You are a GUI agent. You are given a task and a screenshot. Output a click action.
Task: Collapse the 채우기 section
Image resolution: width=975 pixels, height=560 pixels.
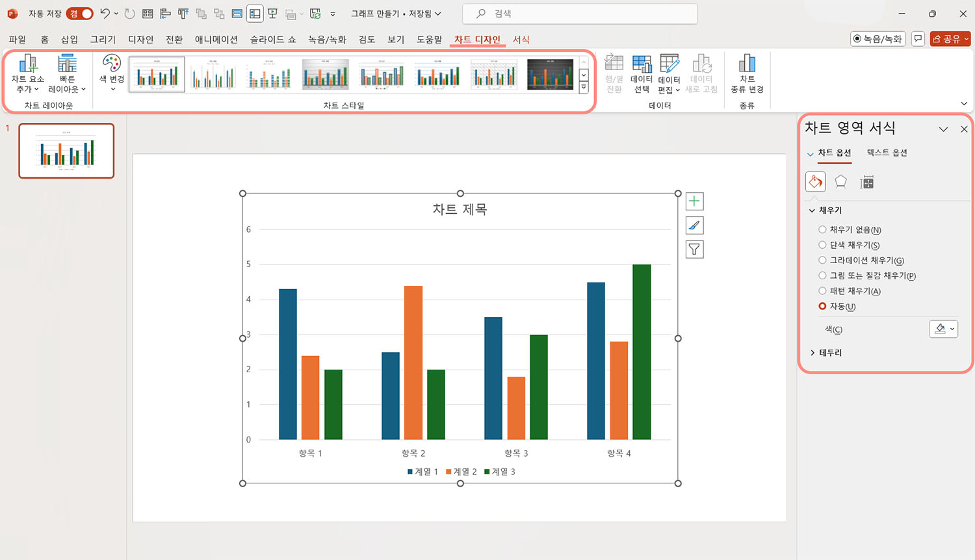[x=812, y=210]
